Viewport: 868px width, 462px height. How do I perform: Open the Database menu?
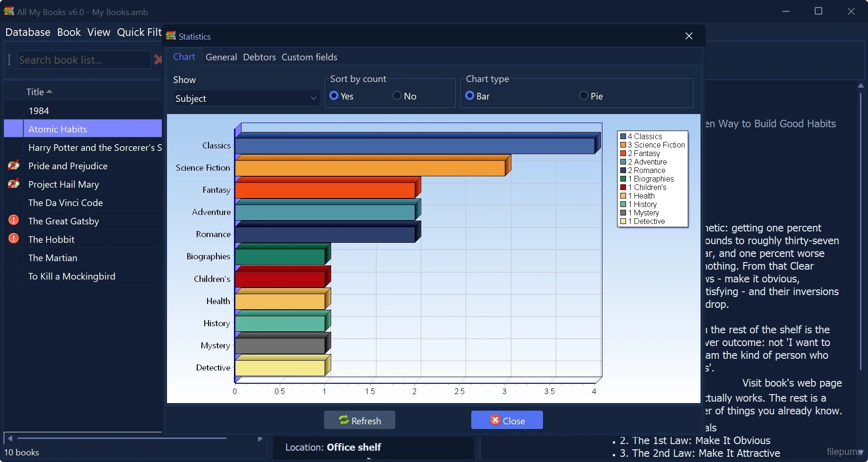tap(28, 32)
